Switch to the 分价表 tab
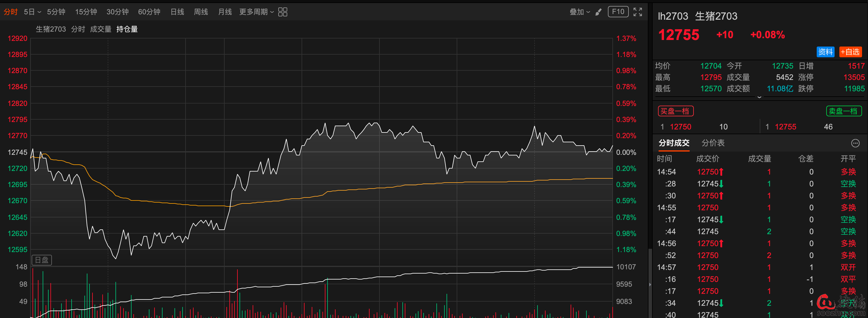 [713, 143]
